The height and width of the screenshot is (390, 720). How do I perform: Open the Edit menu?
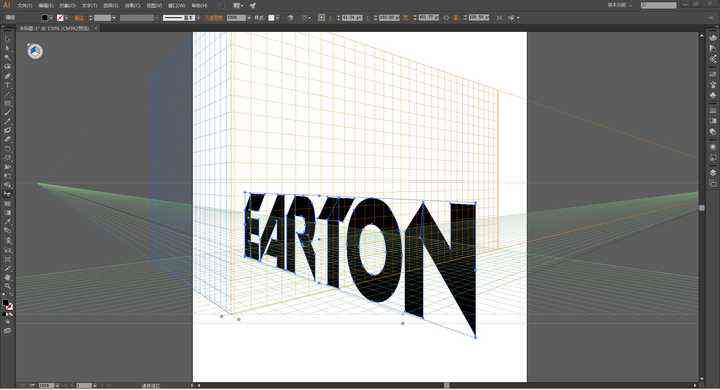coord(45,6)
